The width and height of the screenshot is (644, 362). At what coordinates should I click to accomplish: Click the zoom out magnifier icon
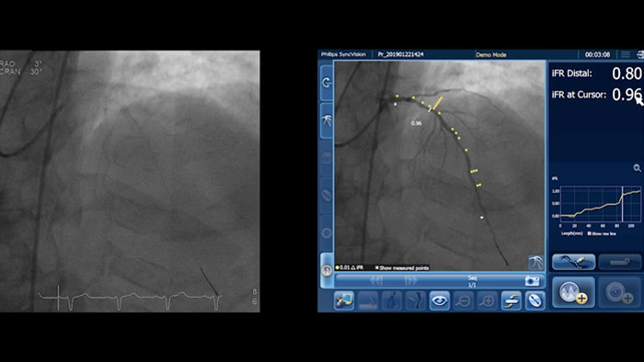pos(464,301)
